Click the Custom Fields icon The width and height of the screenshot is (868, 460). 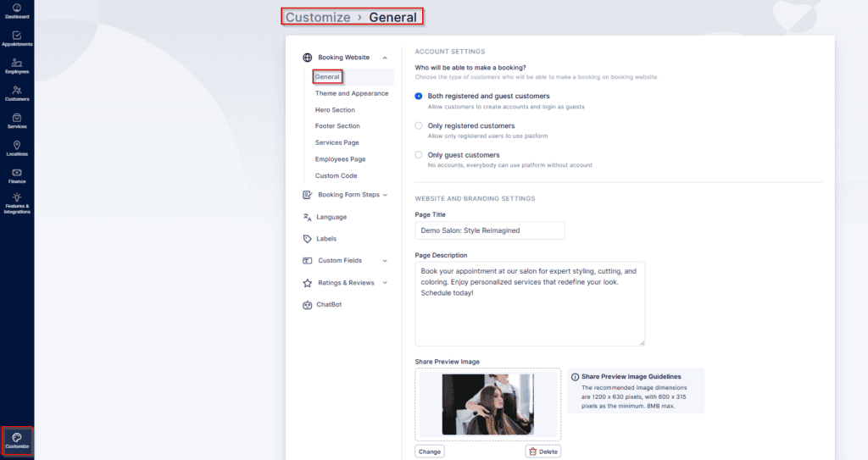(x=307, y=261)
